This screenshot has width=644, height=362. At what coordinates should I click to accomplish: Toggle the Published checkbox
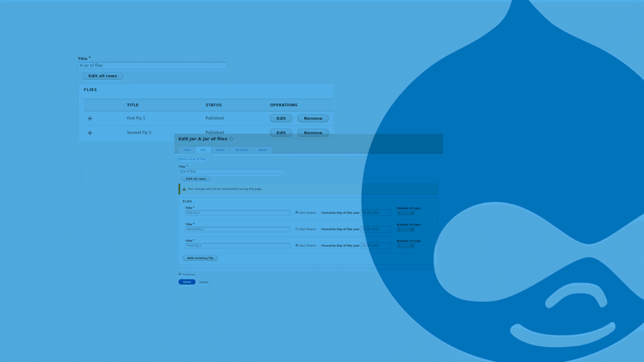click(180, 274)
